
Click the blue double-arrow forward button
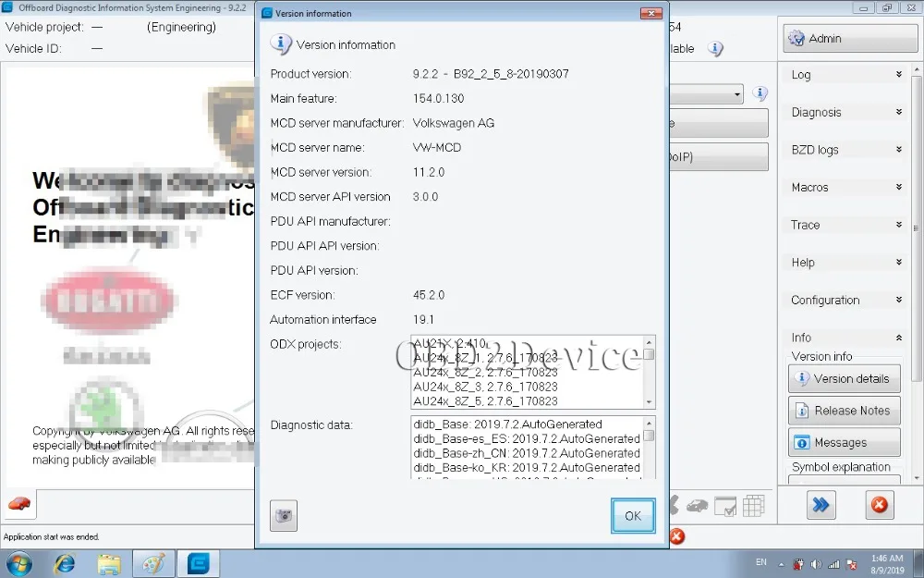(x=821, y=505)
